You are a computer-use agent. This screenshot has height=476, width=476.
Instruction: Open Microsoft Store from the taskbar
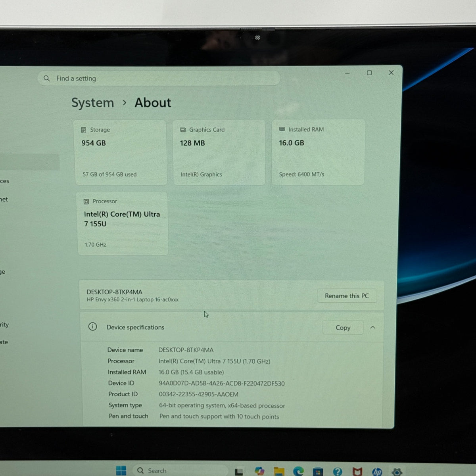click(318, 471)
